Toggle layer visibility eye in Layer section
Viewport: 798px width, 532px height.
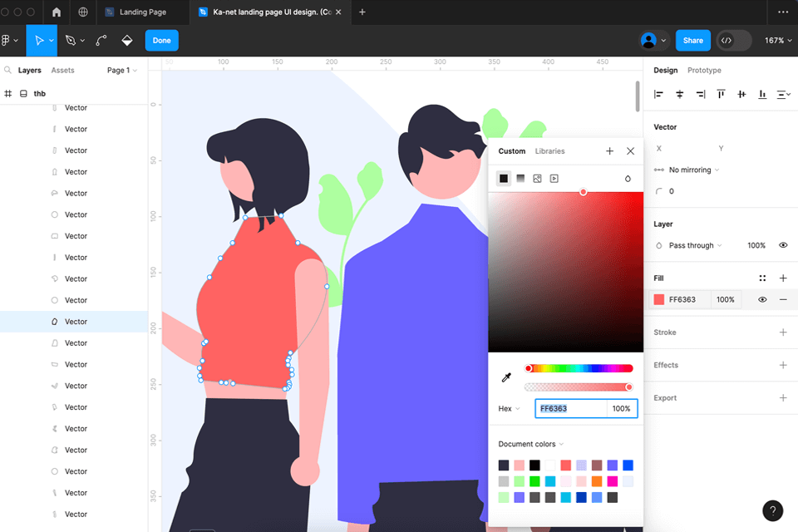(x=783, y=245)
